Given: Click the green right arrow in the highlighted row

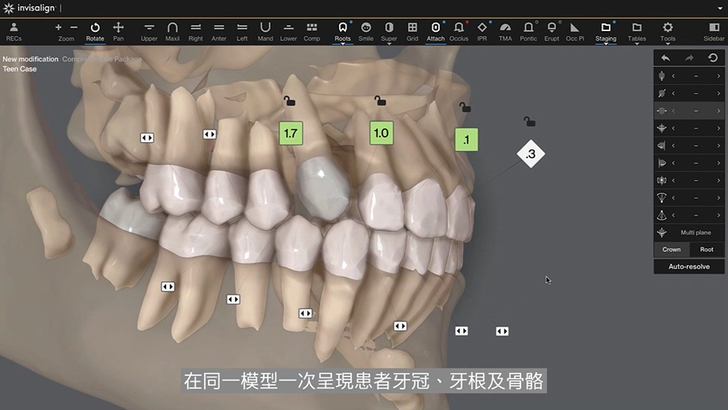Looking at the screenshot, I should 718,111.
